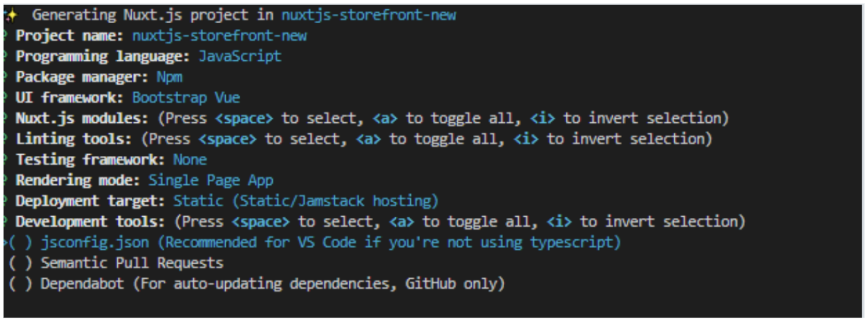Click nuxtjs-storefront-new in the Generating header line
The height and width of the screenshot is (322, 868).
click(369, 15)
